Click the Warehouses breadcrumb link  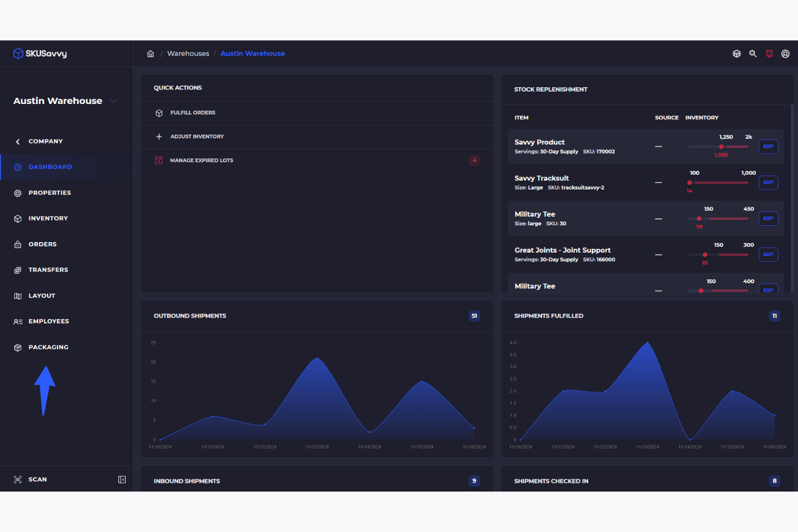(x=188, y=53)
